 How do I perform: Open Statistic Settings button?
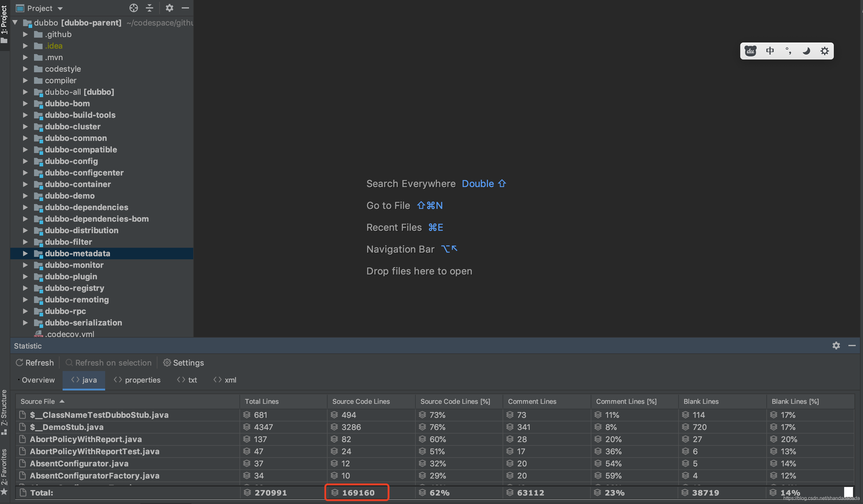(x=183, y=363)
